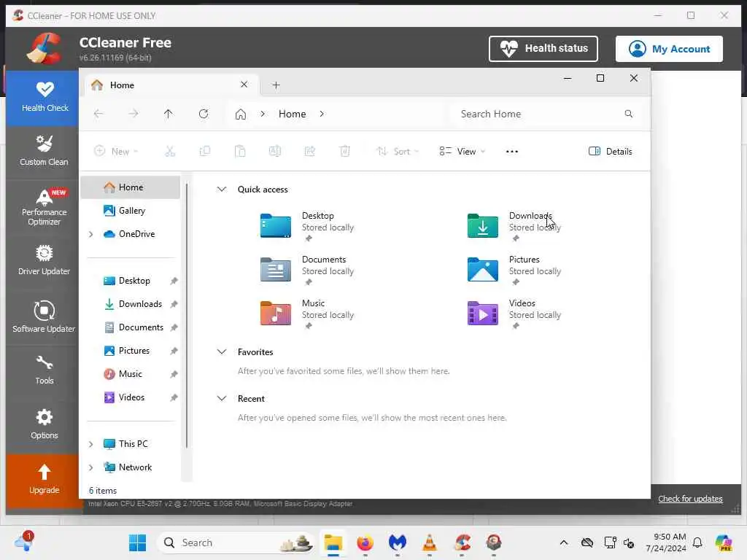Open Custom Clean in CCleaner sidebar
This screenshot has width=747, height=560.
44,151
